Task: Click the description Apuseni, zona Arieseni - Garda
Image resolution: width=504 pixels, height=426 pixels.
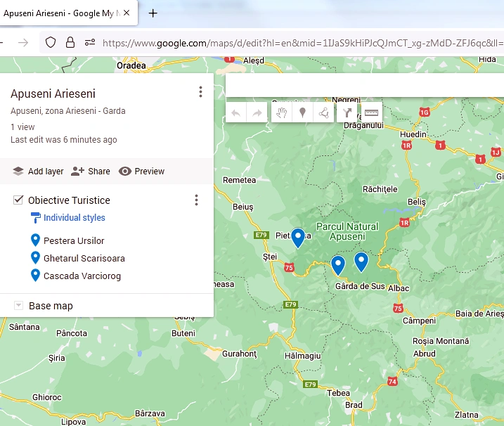Action: pyautogui.click(x=68, y=111)
